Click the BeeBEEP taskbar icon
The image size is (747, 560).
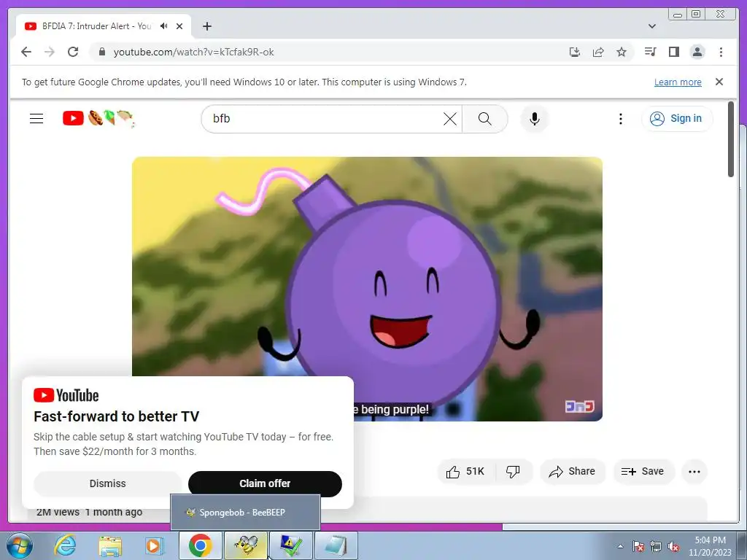point(246,545)
